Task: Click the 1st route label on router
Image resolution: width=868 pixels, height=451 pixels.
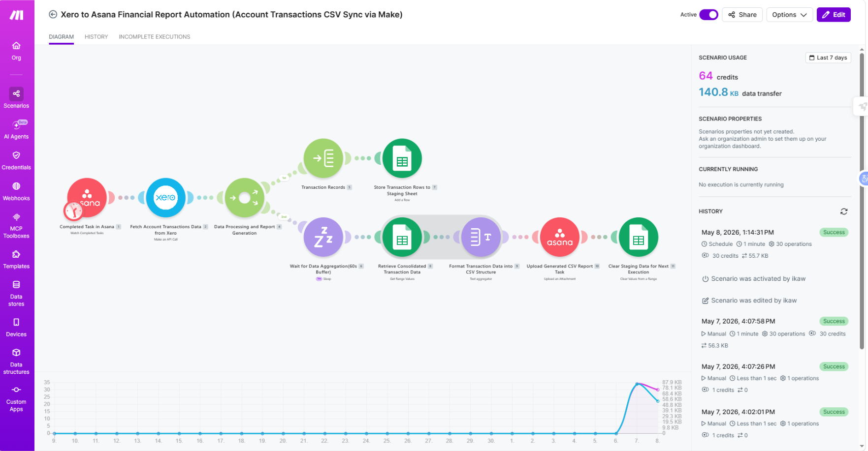Action: [x=284, y=178]
